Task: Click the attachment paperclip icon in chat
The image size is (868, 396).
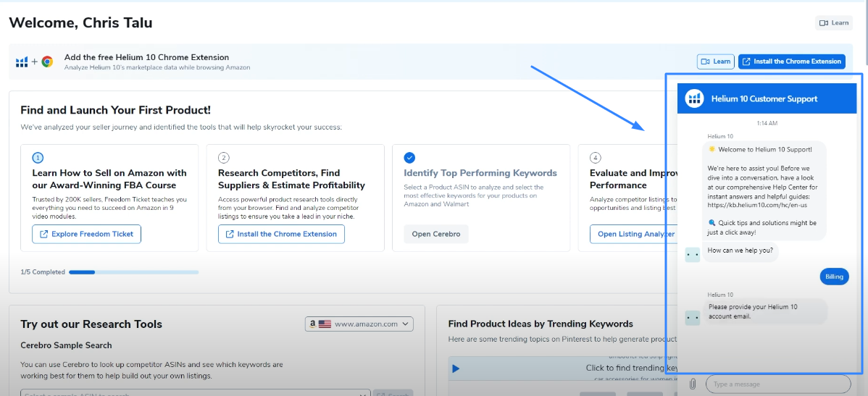Action: [692, 384]
